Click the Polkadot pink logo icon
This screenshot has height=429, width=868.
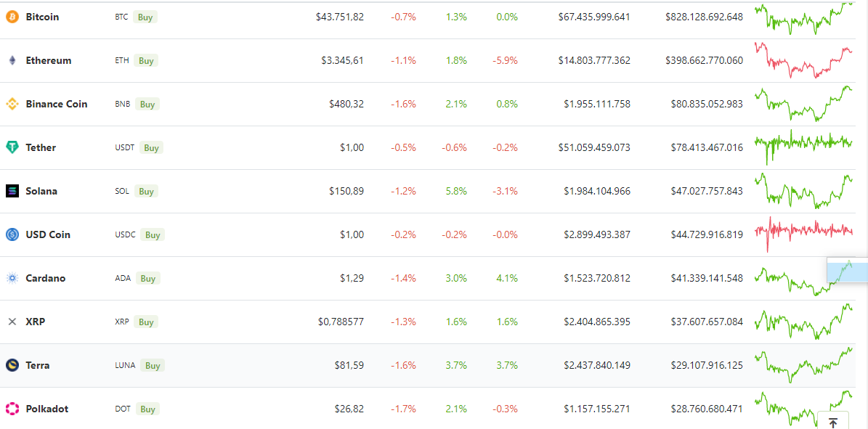coord(12,409)
